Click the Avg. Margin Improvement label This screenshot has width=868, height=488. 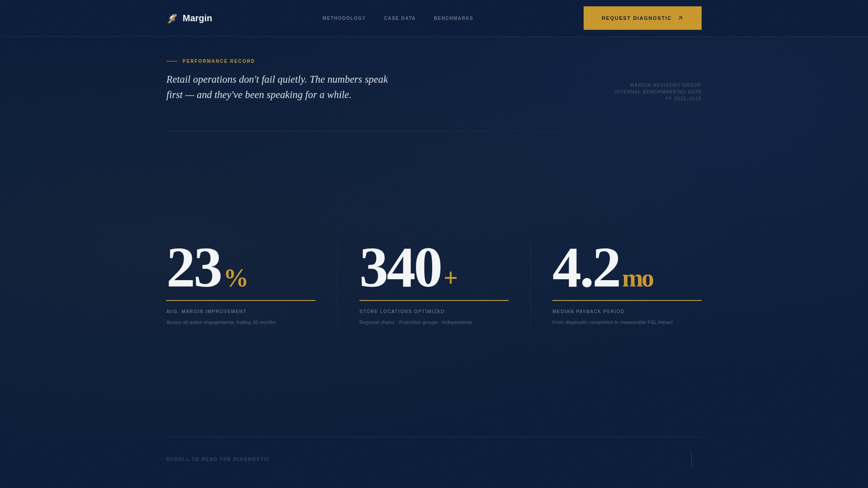[206, 311]
